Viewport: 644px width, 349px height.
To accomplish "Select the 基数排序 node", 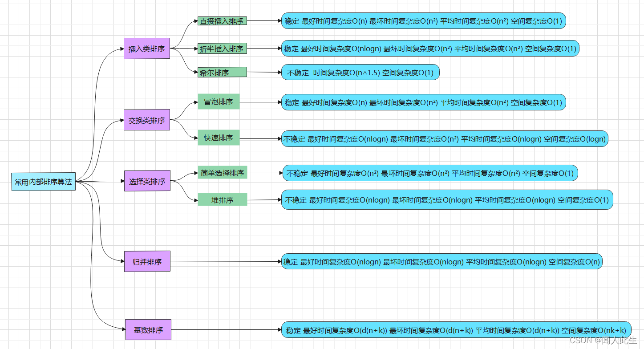I will [148, 330].
